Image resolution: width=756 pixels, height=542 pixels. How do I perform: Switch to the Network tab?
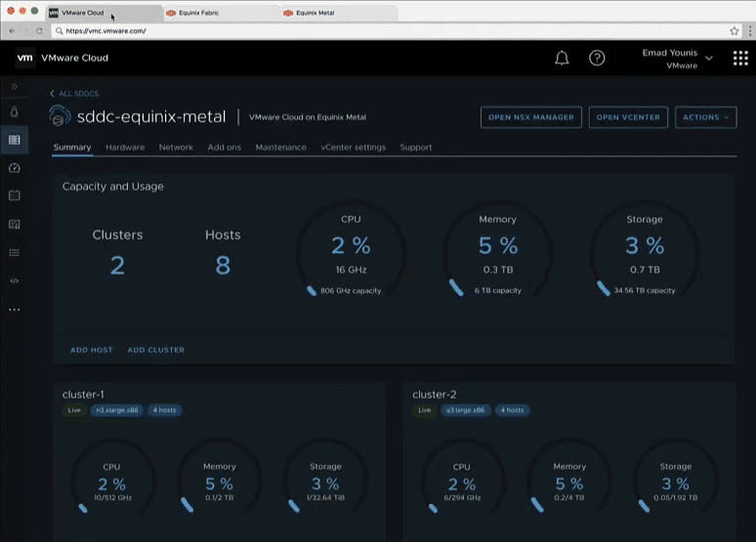click(x=176, y=147)
